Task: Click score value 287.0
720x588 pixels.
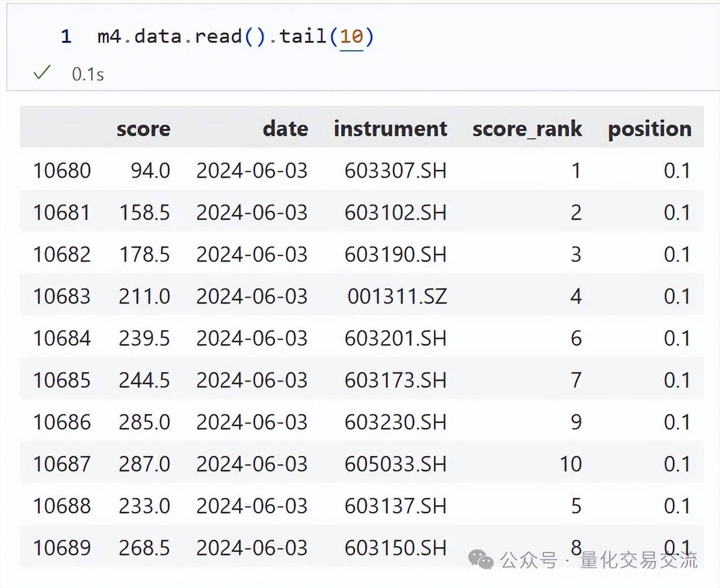Action: 145,464
